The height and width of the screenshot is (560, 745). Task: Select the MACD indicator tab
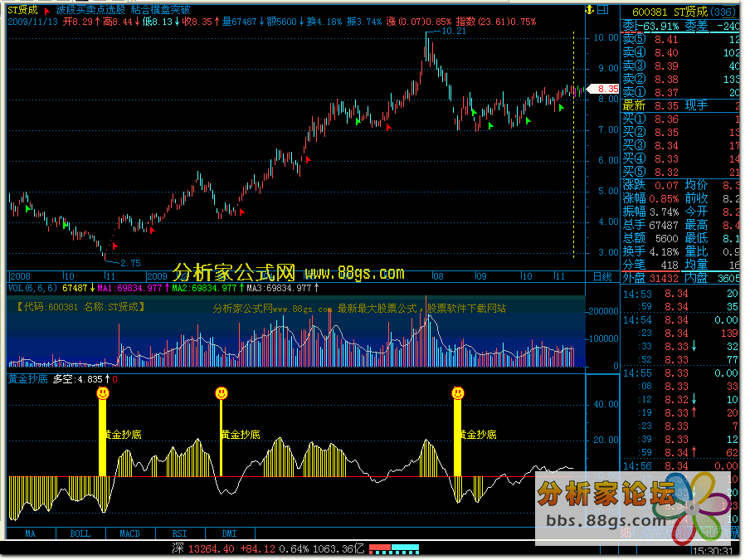pos(129,533)
